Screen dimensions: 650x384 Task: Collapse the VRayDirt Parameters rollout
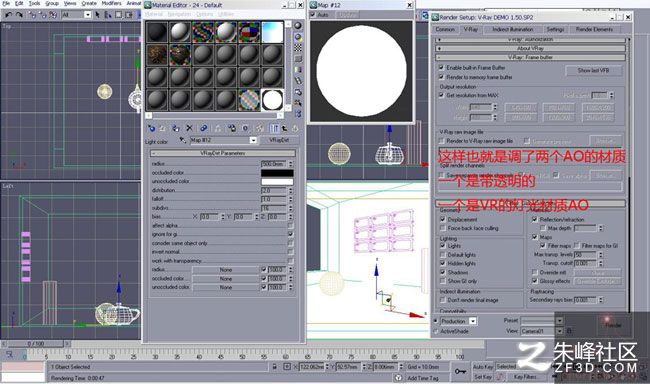(x=223, y=153)
